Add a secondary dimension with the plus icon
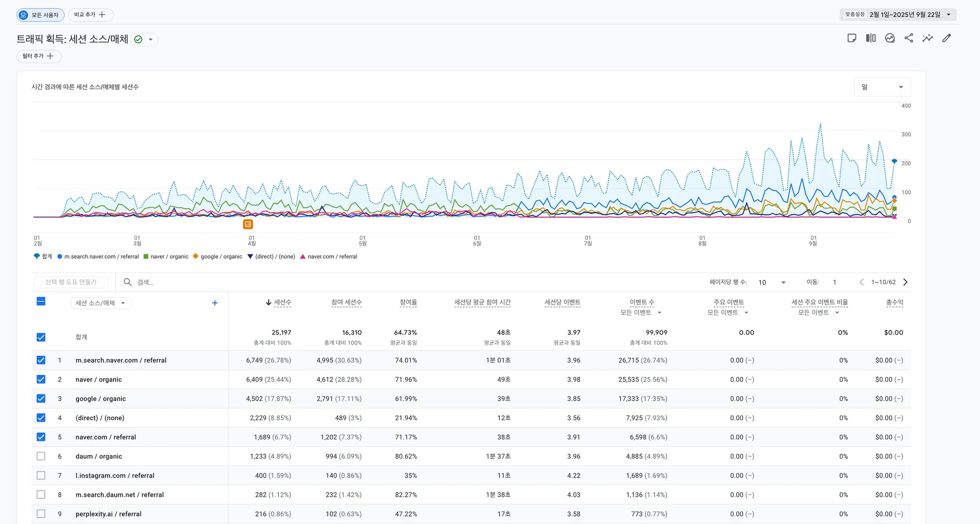Image resolution: width=980 pixels, height=524 pixels. click(214, 303)
